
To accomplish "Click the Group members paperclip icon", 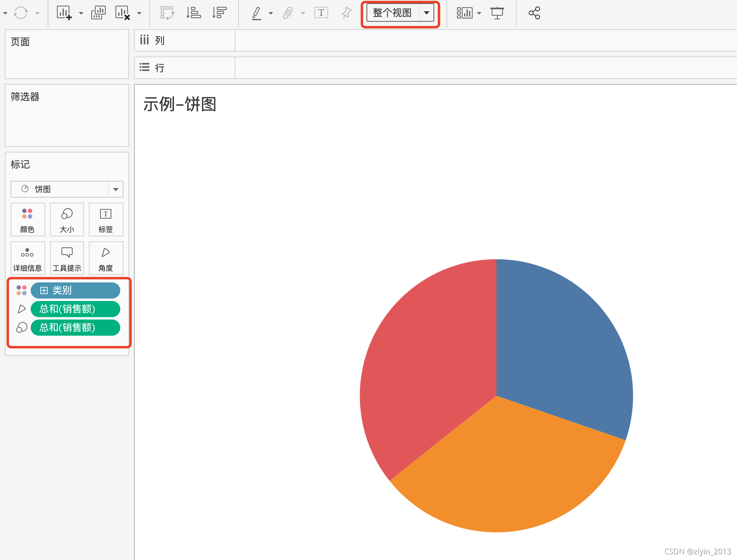I will point(288,13).
